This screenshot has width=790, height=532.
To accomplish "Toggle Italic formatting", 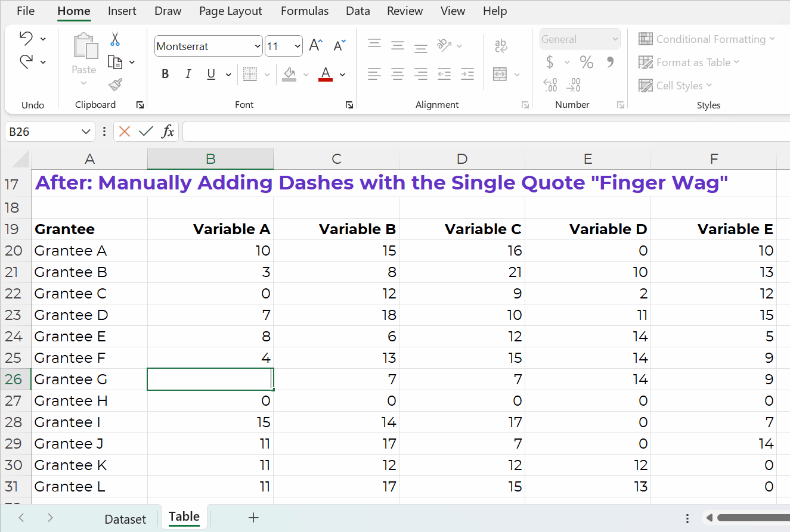I will [188, 74].
